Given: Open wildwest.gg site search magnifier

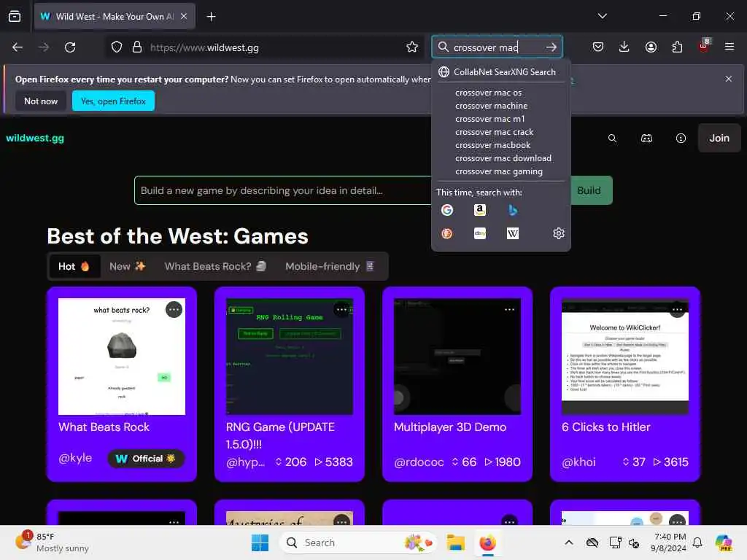Looking at the screenshot, I should pos(612,138).
